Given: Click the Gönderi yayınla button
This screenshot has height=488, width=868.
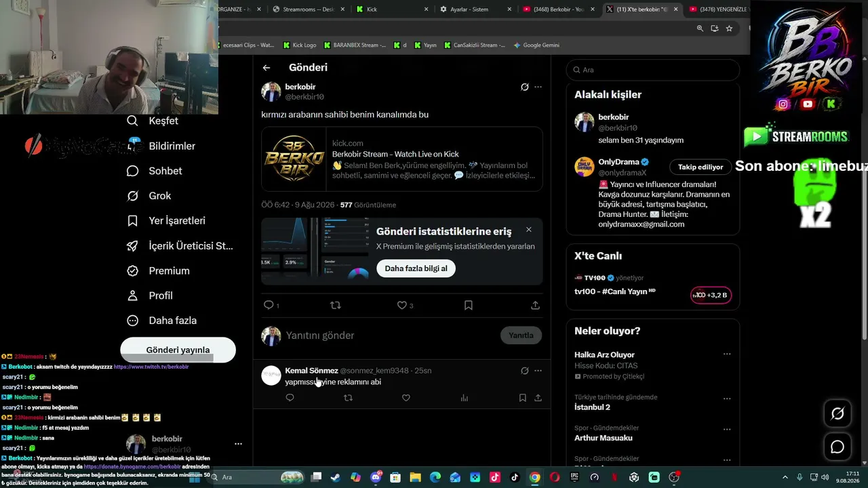Looking at the screenshot, I should pos(178,350).
